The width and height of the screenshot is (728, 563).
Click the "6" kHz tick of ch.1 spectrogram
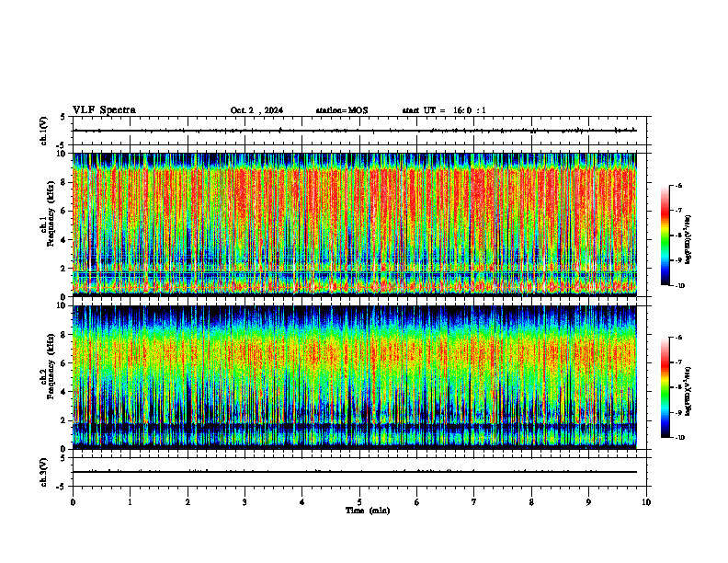pyautogui.click(x=64, y=212)
